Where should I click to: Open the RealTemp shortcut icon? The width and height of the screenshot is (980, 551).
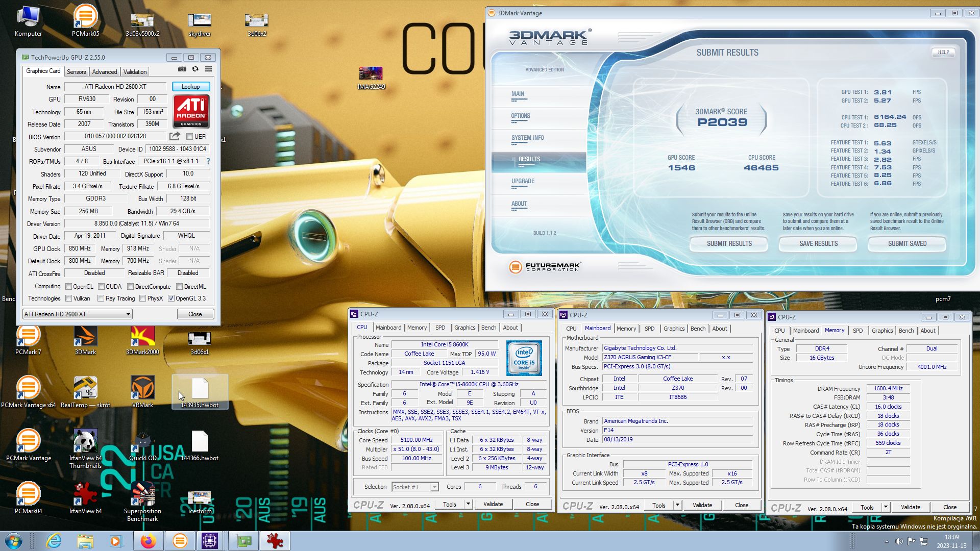(x=85, y=392)
